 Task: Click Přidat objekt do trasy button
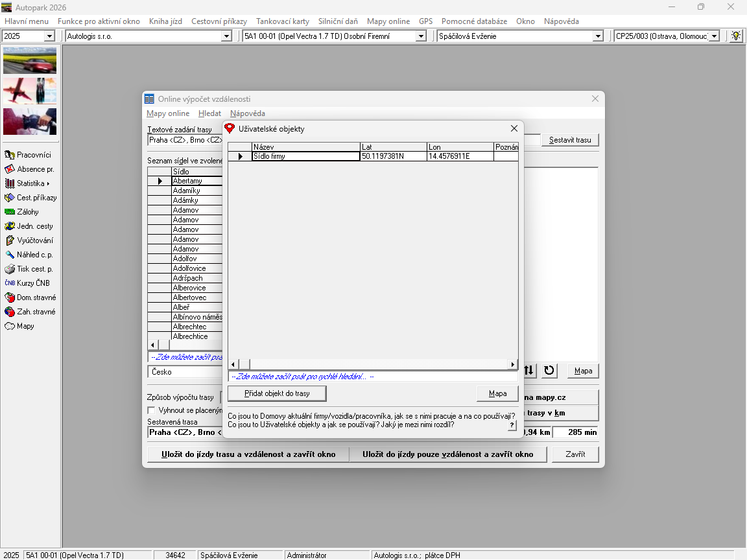[277, 393]
